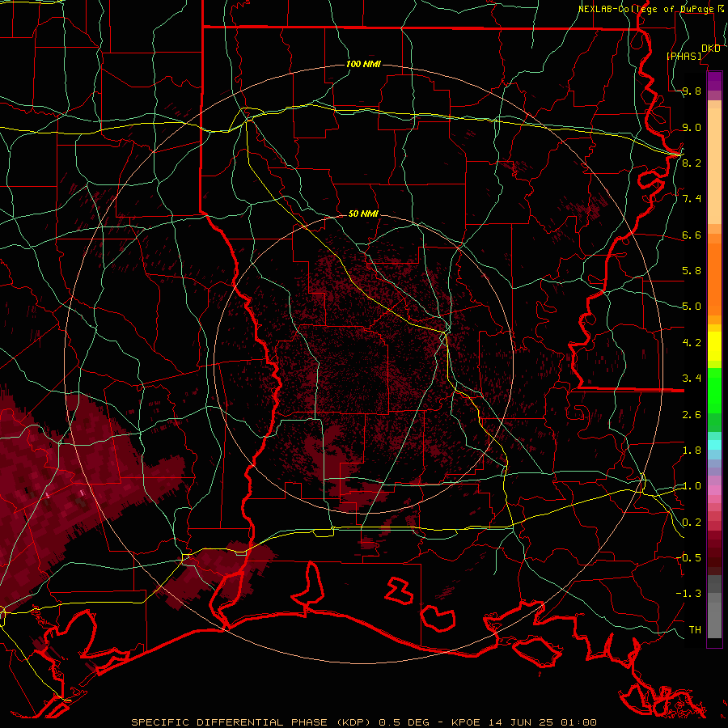The image size is (728, 728).
Task: Click the 7.4 value on color scale
Action: click(692, 199)
